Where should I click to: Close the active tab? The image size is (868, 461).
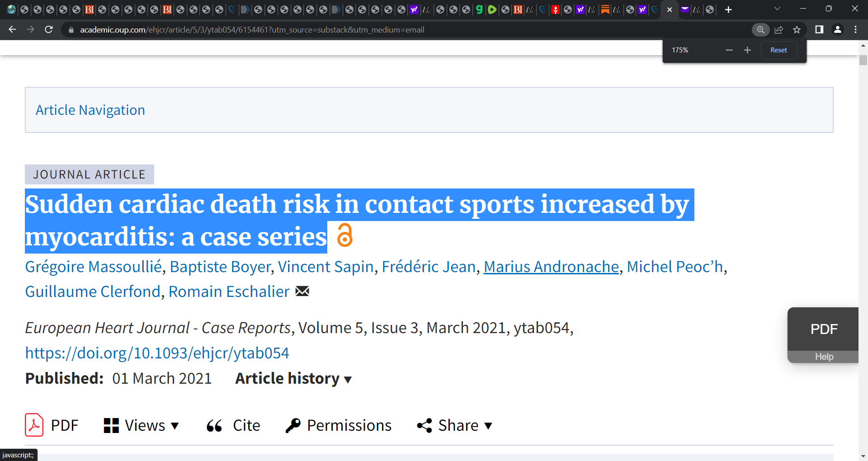coord(670,9)
